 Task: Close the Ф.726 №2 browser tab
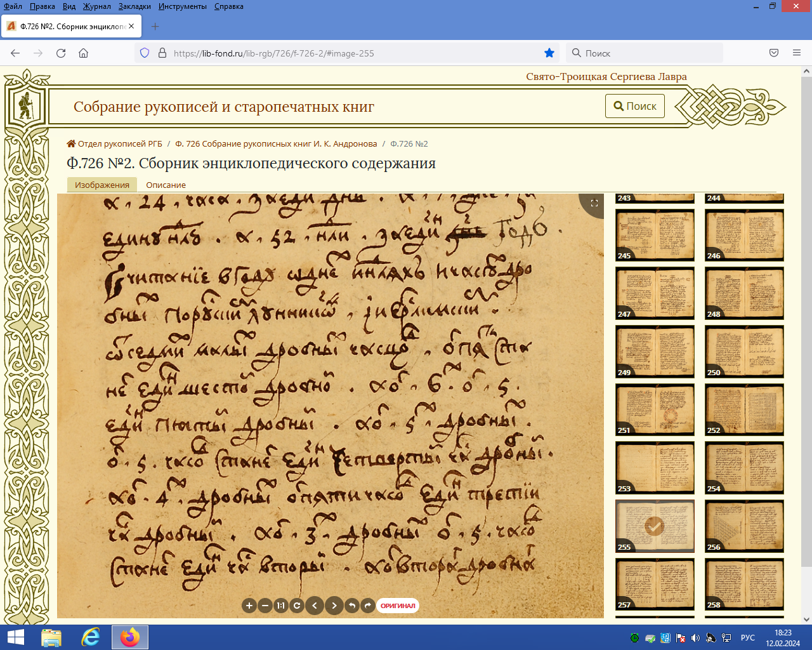click(131, 26)
